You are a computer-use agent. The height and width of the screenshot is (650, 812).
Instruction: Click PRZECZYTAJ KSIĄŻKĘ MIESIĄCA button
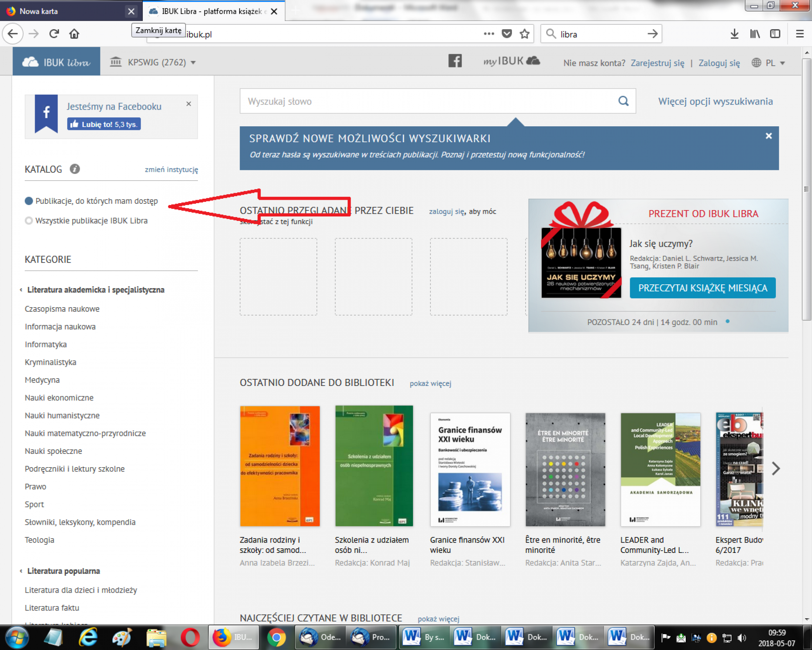tap(703, 288)
